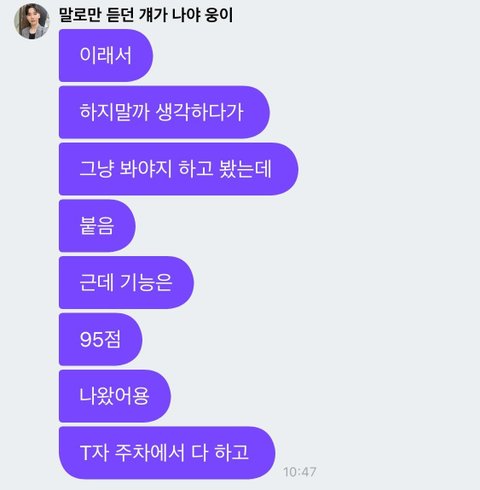The width and height of the screenshot is (480, 490).
Task: Click the 10:47 message timestamp
Action: point(299,472)
